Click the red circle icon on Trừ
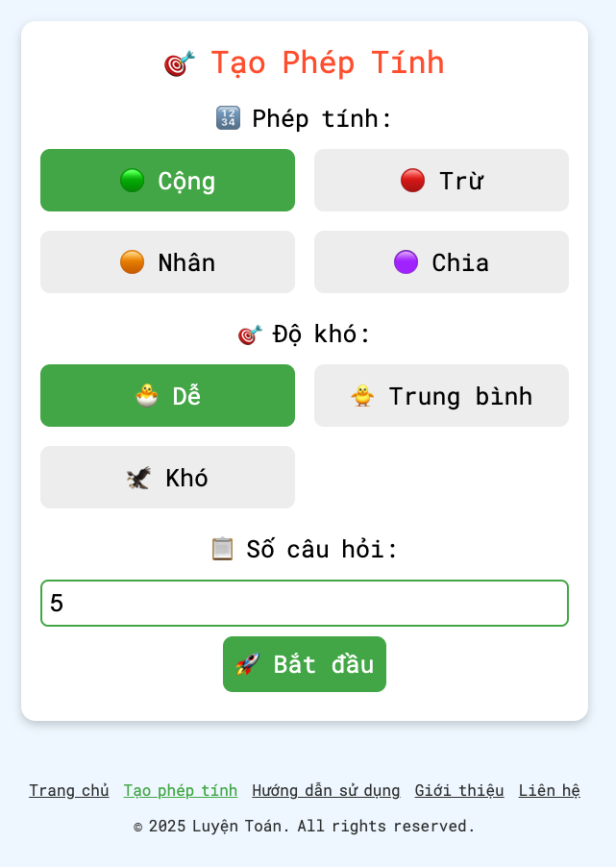616x867 pixels. click(412, 181)
